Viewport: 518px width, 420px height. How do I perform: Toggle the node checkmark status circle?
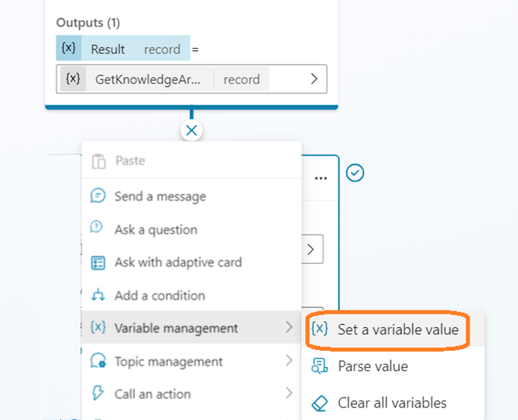[355, 173]
